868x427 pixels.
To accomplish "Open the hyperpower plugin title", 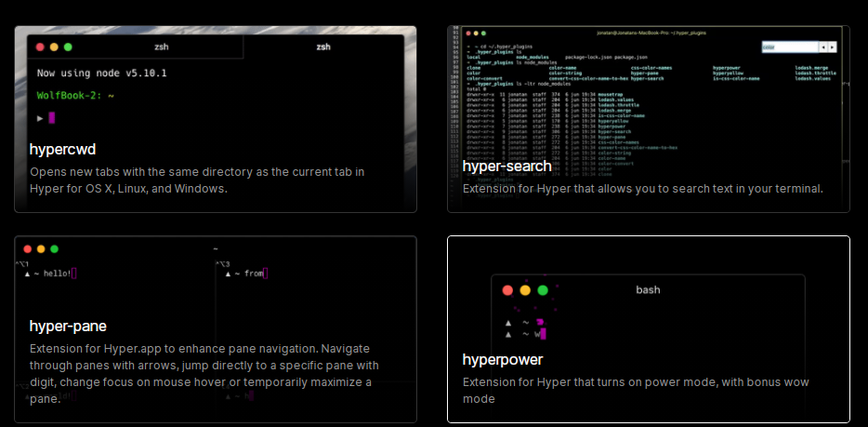I will click(x=503, y=359).
